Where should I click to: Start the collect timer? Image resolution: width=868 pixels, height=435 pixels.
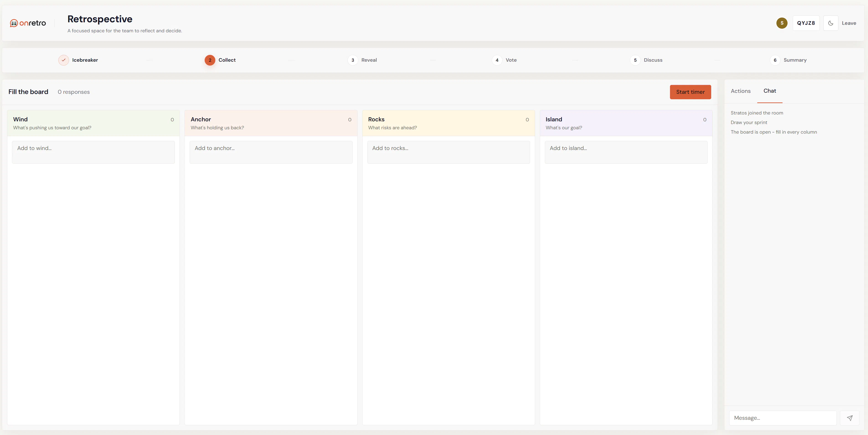pyautogui.click(x=690, y=92)
